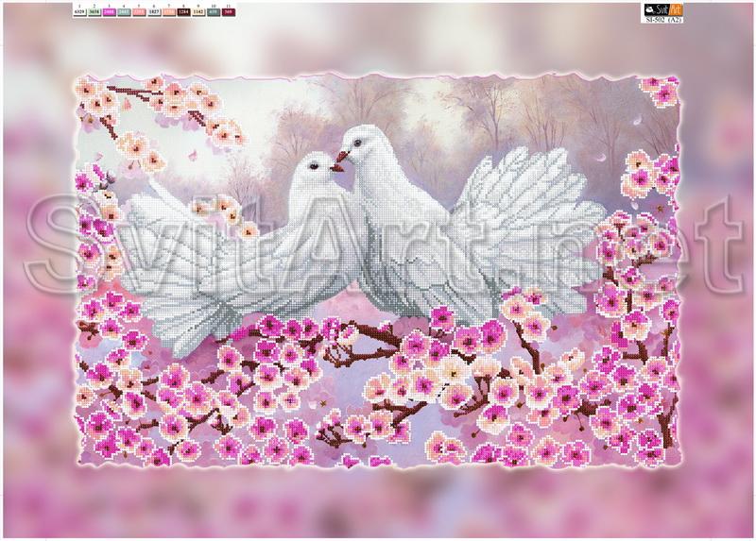Screen dimensions: 756x541
Task: Click the blossom branch in top-left corner
Action: 151,104
